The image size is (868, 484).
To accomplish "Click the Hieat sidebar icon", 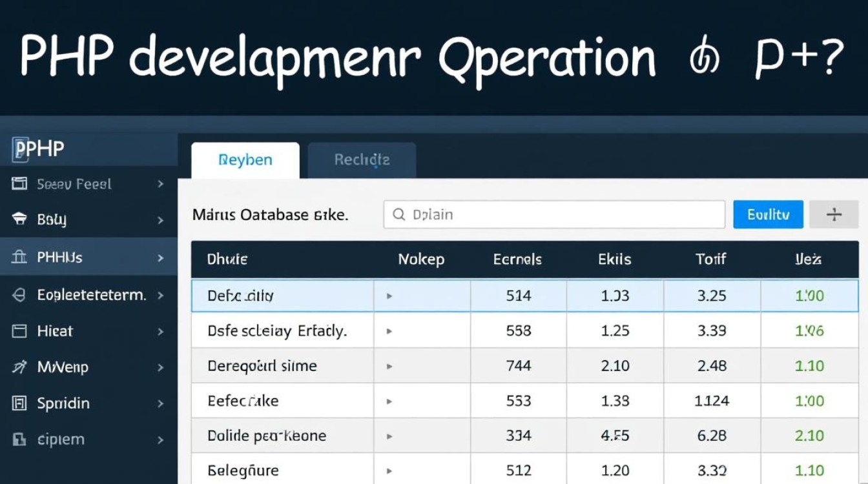I will 19,331.
